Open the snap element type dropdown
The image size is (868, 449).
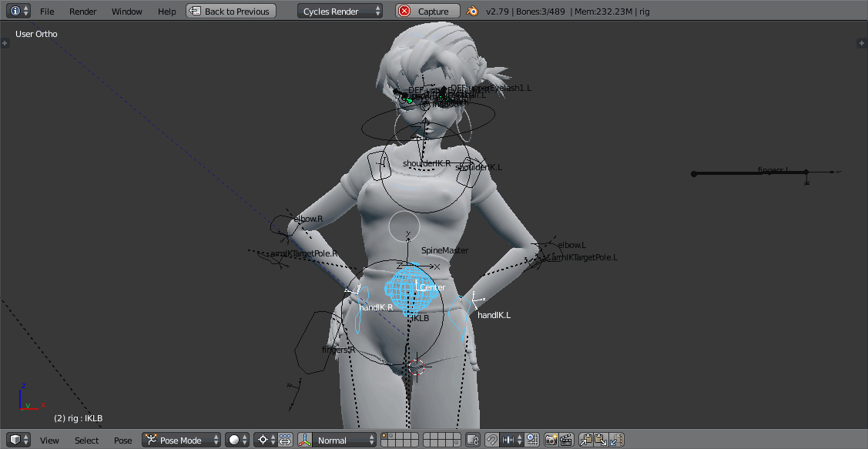tap(511, 440)
